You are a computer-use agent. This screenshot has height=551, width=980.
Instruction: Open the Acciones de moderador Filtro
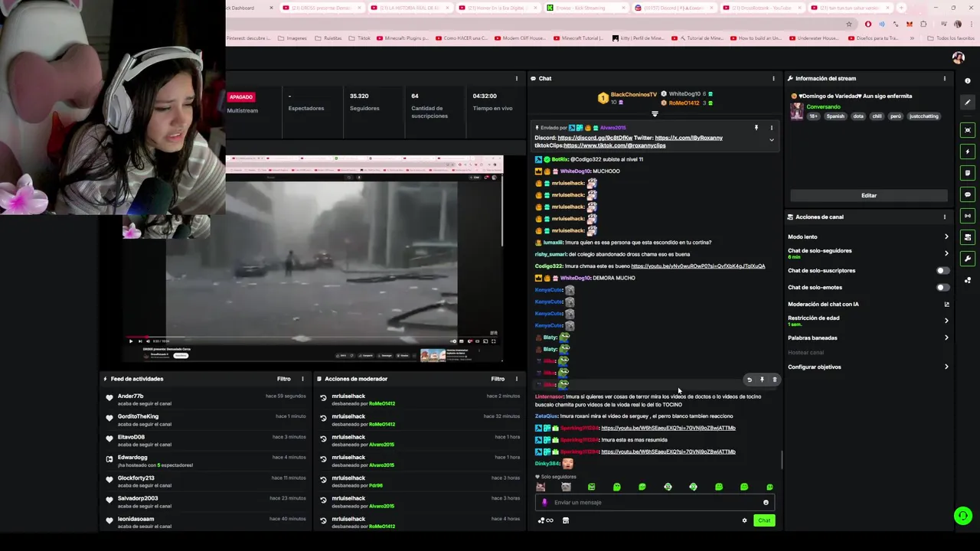pyautogui.click(x=498, y=379)
